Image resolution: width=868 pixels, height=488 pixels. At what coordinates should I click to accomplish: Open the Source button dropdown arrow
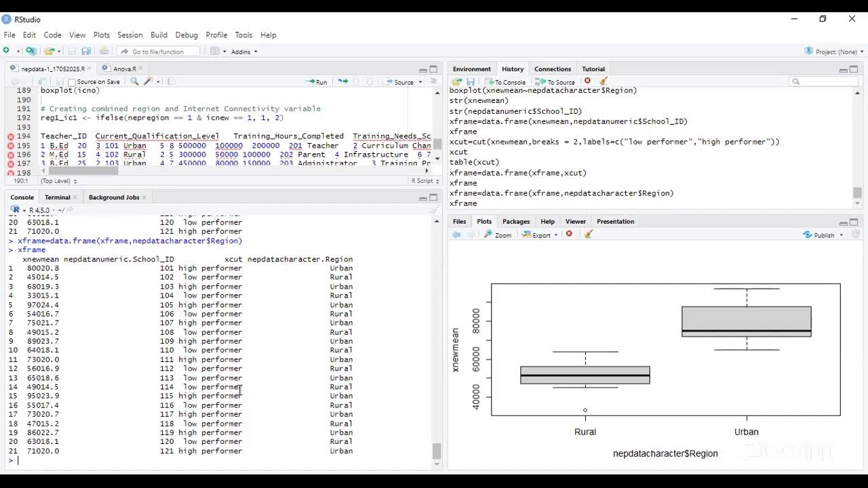coord(420,82)
